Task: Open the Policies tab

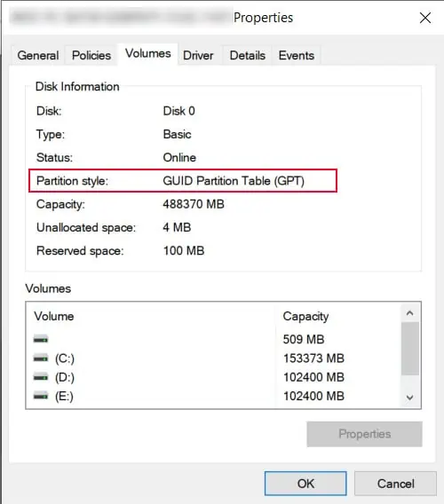Action: (91, 55)
